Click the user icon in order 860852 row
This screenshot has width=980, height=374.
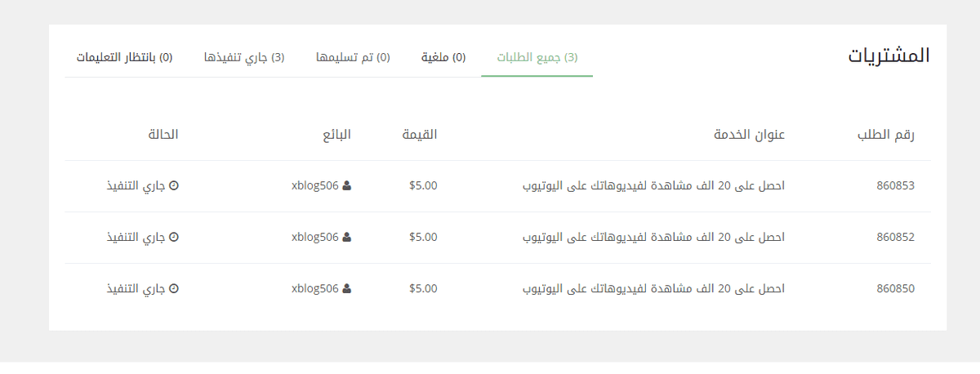click(x=347, y=238)
